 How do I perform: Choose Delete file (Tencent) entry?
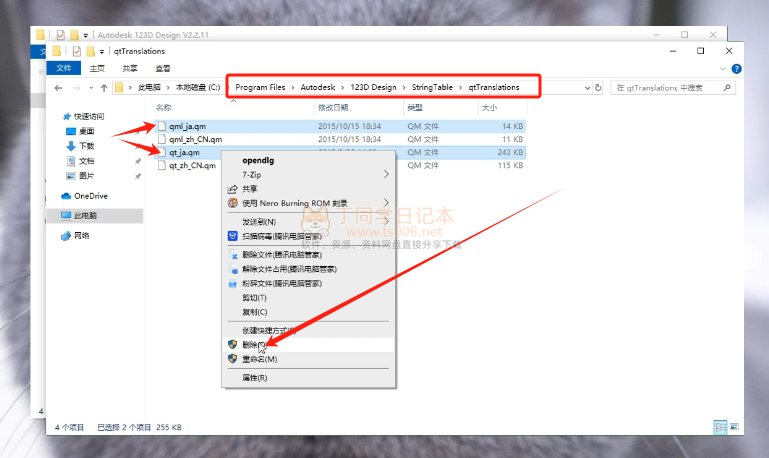309,254
